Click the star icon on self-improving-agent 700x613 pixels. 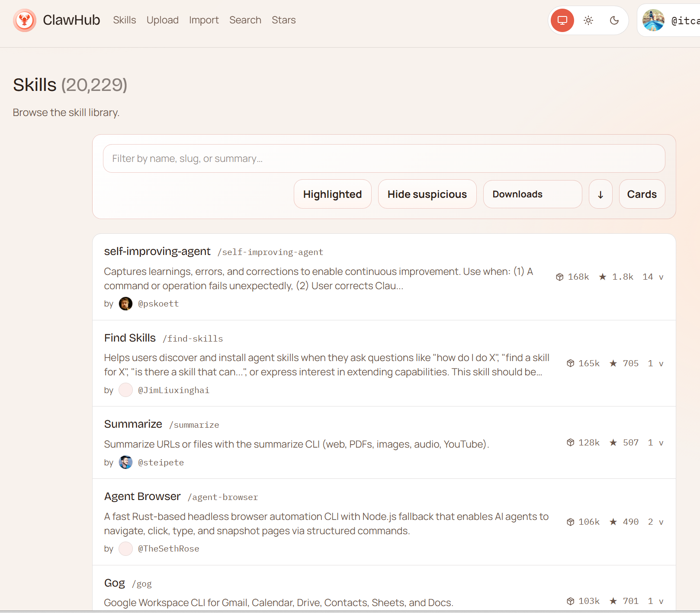point(602,277)
